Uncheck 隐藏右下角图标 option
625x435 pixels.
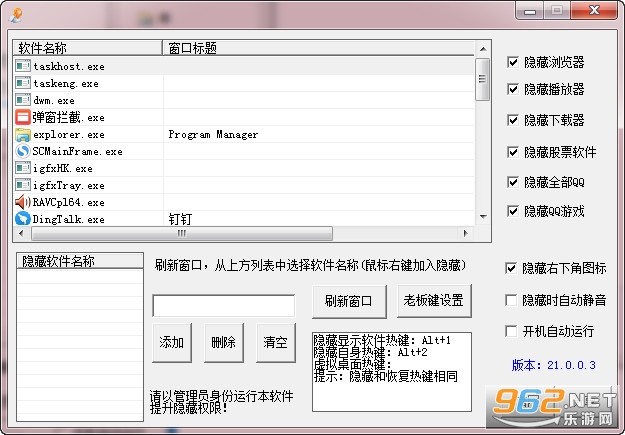click(x=511, y=268)
